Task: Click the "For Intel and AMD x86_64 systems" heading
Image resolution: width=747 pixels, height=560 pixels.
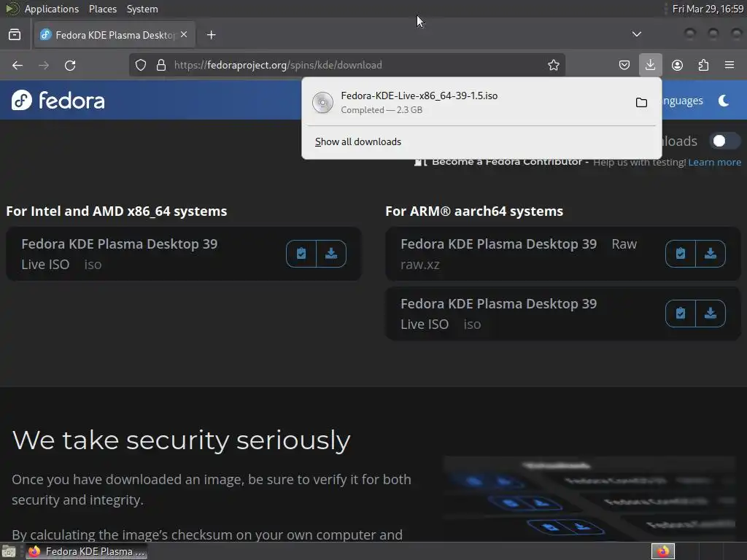Action: (116, 211)
